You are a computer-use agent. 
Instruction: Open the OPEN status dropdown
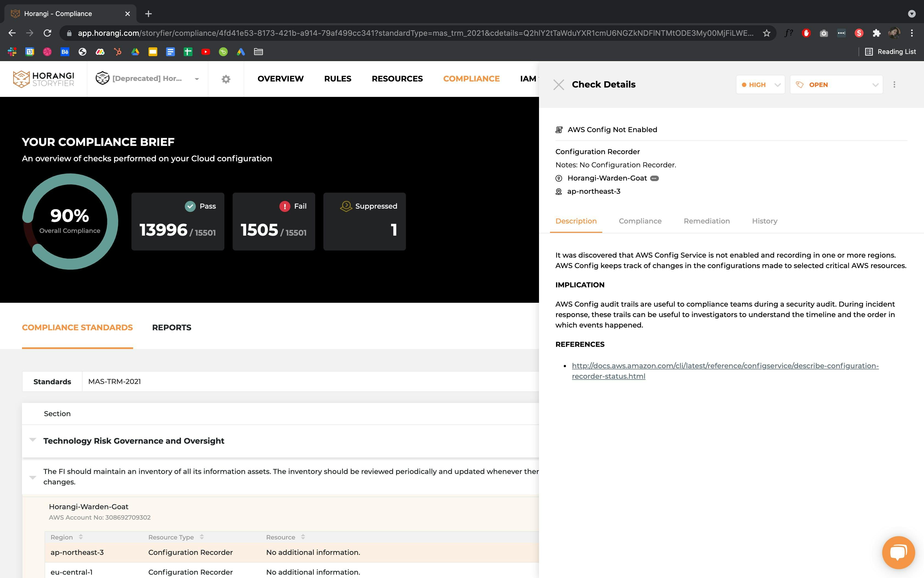click(x=836, y=84)
